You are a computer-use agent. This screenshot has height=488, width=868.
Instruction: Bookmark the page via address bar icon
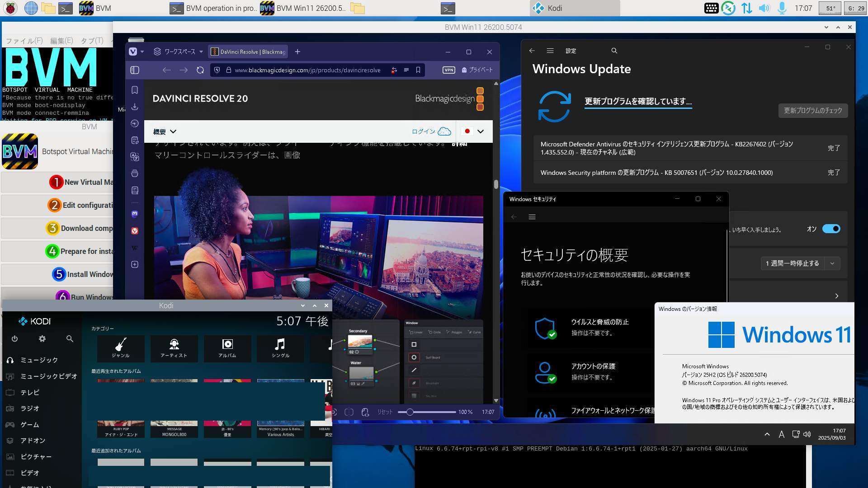[x=418, y=70]
